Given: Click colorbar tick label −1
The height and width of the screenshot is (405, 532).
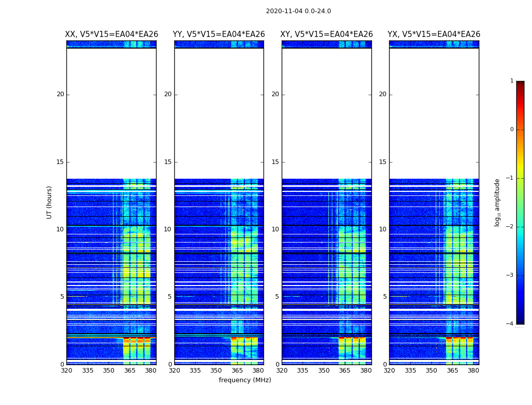Looking at the screenshot, I should tap(510, 178).
